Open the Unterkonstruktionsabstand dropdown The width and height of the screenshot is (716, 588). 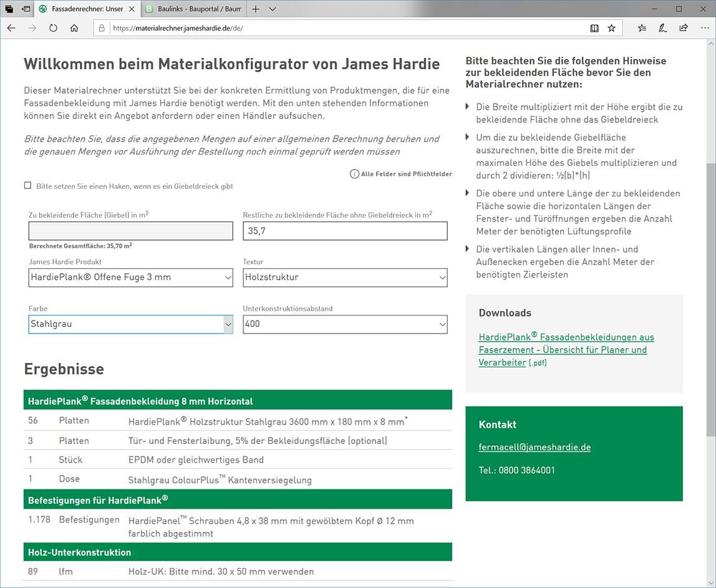[346, 324]
